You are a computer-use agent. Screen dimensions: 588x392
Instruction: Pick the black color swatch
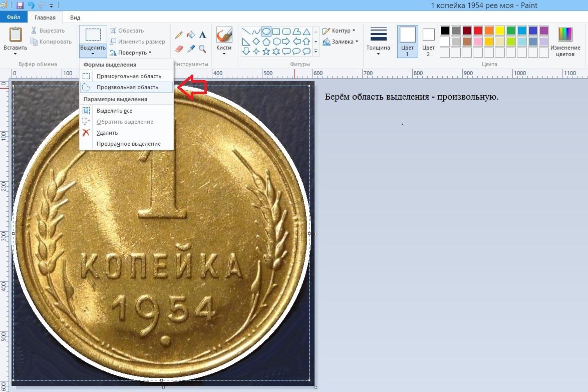pyautogui.click(x=445, y=31)
